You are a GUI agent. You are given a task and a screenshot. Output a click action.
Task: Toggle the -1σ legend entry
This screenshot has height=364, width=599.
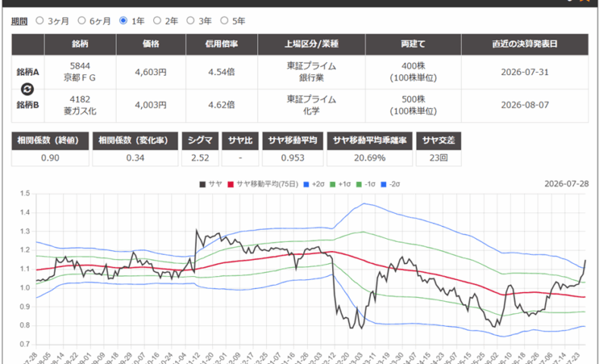click(x=365, y=184)
